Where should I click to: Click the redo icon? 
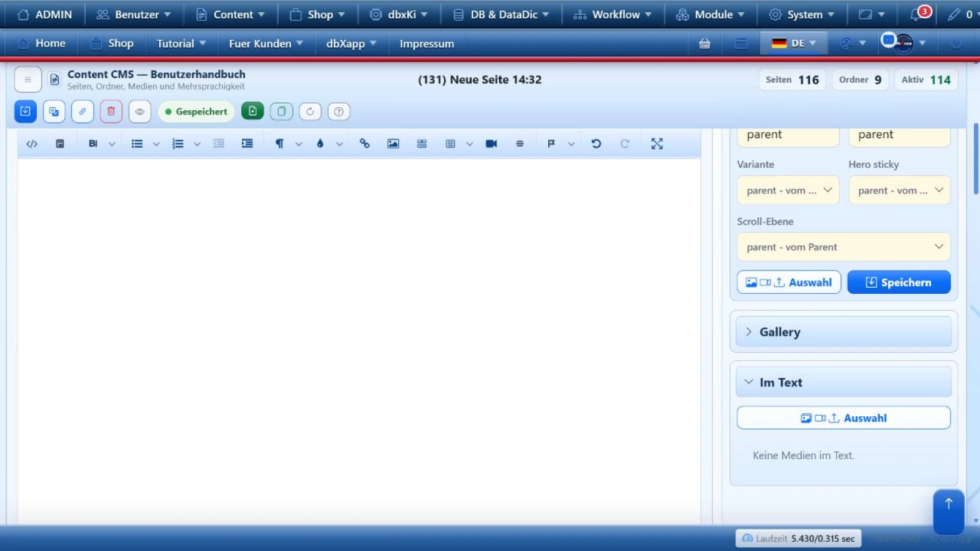point(625,144)
